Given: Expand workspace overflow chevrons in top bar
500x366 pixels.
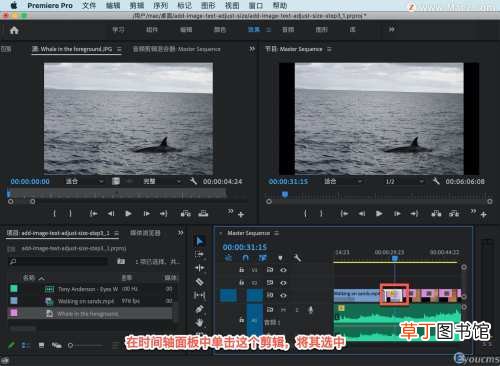Looking at the screenshot, I should pos(392,30).
